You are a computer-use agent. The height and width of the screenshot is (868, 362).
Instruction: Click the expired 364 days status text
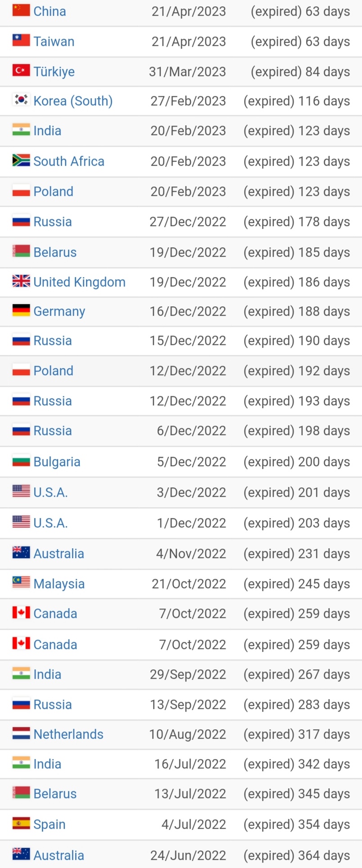pyautogui.click(x=296, y=855)
